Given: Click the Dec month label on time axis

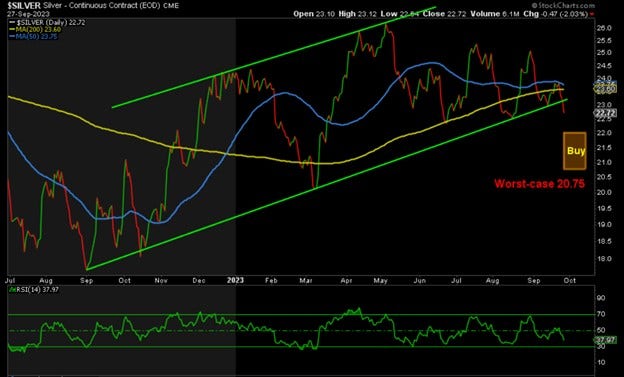Looking at the screenshot, I should click(x=199, y=281).
